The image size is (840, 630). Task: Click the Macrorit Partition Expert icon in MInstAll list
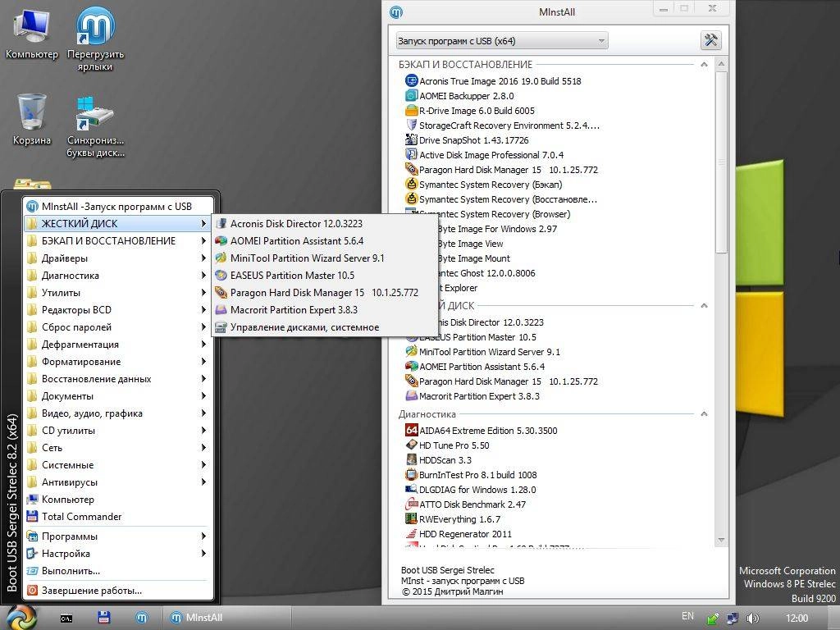point(412,396)
